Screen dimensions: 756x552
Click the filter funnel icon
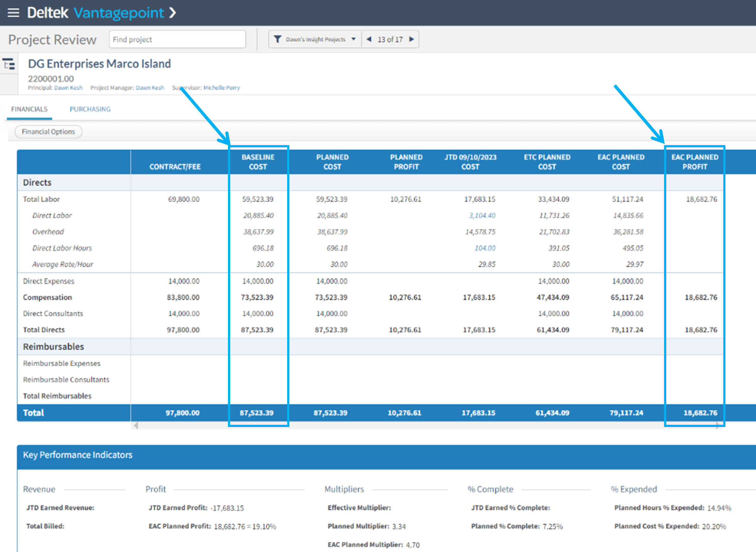coord(277,39)
